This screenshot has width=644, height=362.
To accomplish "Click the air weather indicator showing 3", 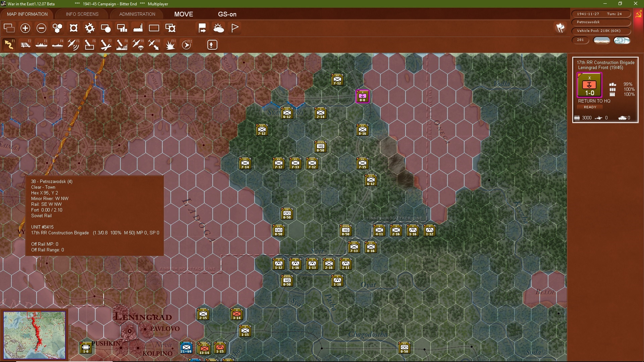I will (622, 41).
